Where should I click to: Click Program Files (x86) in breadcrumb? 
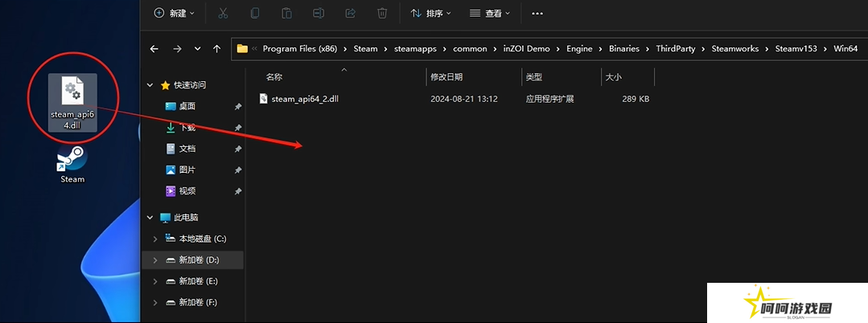point(299,49)
